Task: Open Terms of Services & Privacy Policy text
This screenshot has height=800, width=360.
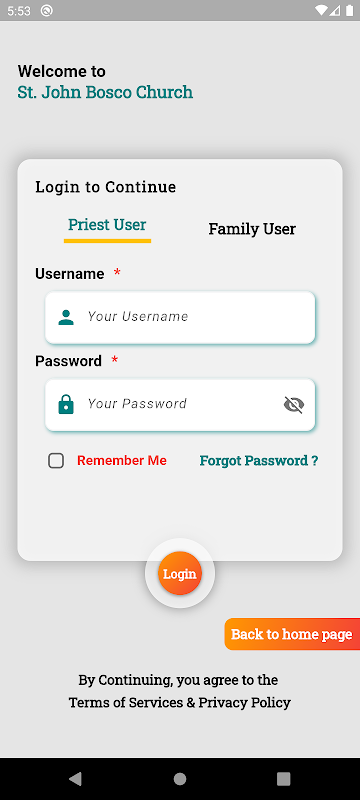Action: pos(179,703)
